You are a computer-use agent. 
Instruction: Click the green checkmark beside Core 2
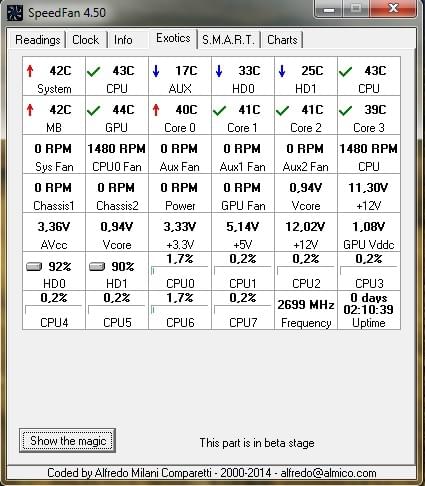[x=282, y=110]
